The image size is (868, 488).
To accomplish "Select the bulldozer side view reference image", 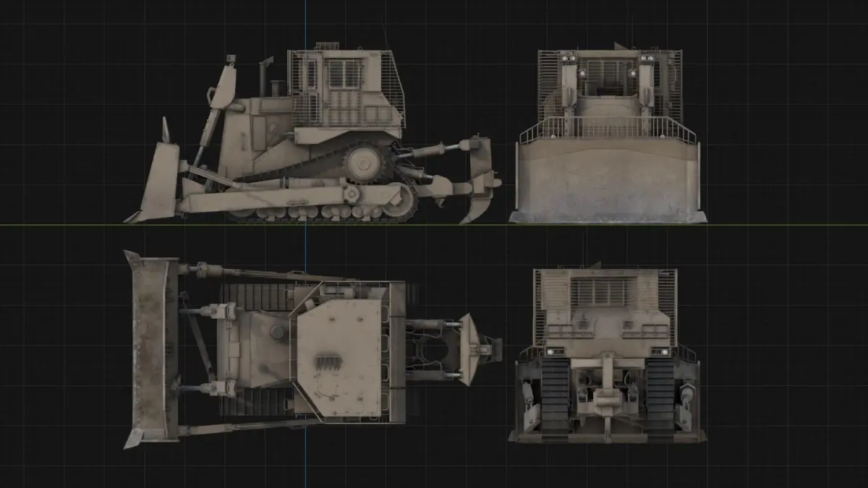I will pos(312,133).
